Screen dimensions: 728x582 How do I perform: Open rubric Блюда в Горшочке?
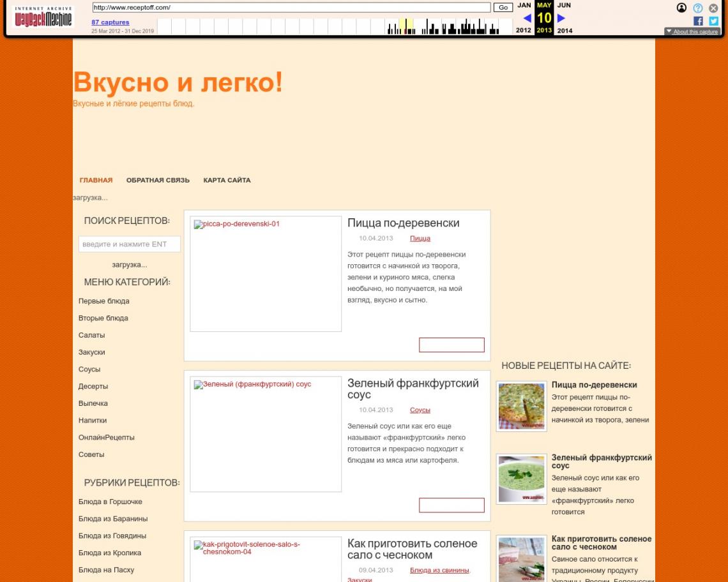click(110, 502)
